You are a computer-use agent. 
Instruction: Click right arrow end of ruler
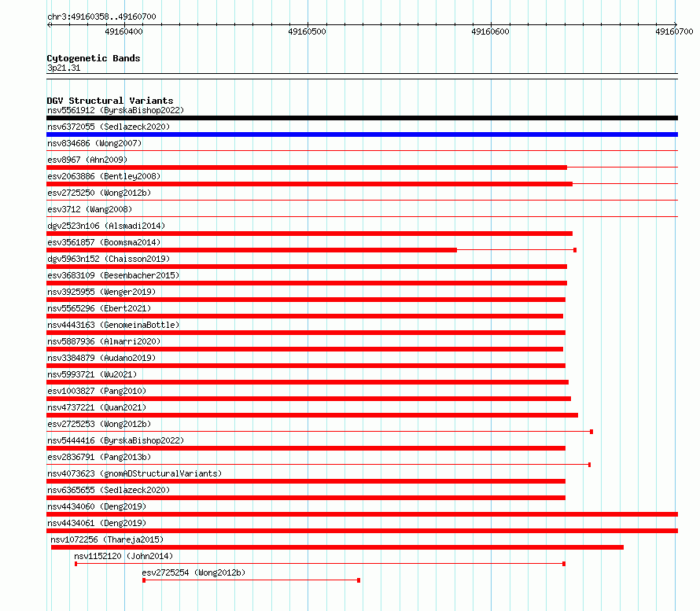click(676, 24)
